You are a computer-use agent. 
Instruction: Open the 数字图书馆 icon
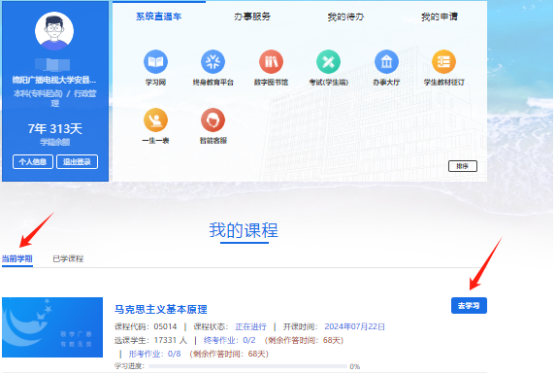271,62
